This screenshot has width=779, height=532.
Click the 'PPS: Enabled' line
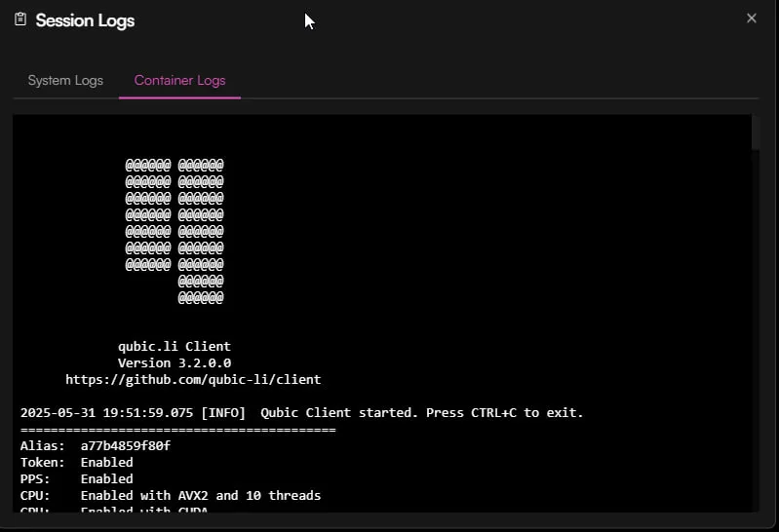(76, 478)
